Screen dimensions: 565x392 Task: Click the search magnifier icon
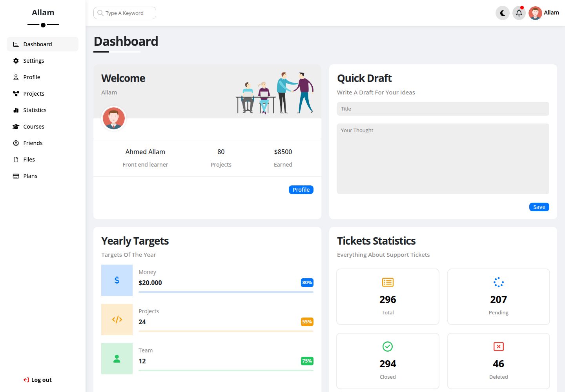(100, 13)
